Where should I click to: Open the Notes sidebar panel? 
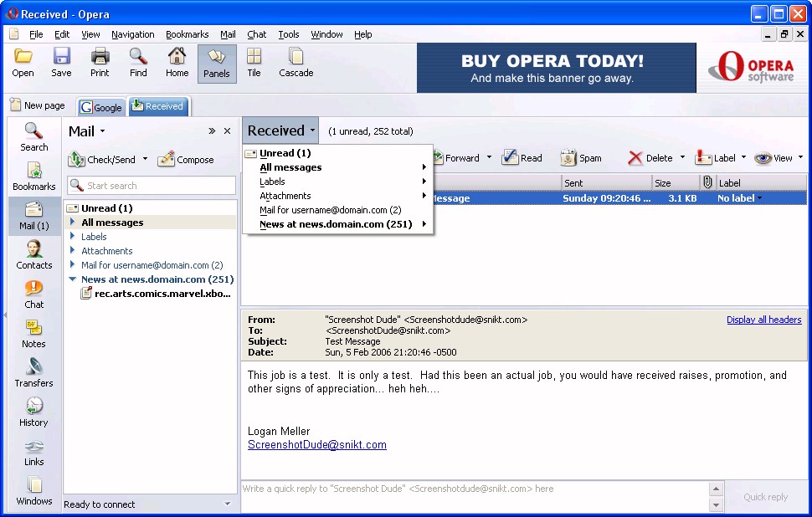tap(34, 334)
